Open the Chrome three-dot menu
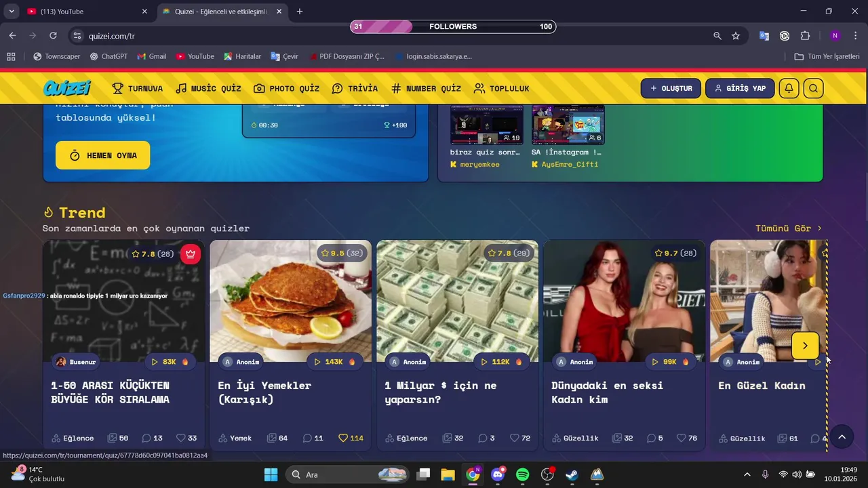Screen dimensions: 868x488 tap(854, 36)
